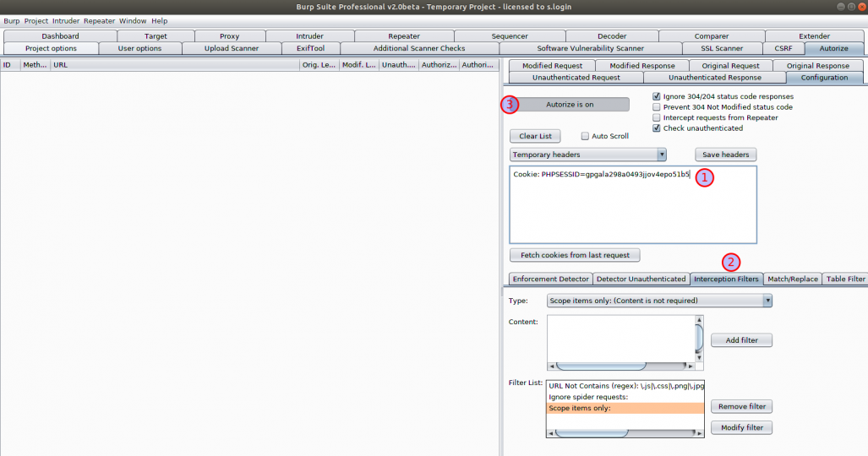Select the Configuration tab
The image size is (868, 456).
click(824, 78)
